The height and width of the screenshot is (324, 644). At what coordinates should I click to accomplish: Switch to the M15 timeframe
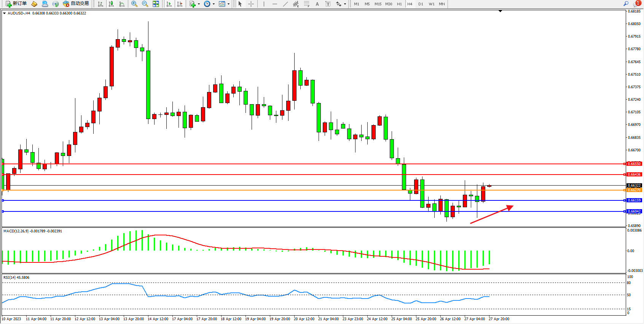pos(378,4)
